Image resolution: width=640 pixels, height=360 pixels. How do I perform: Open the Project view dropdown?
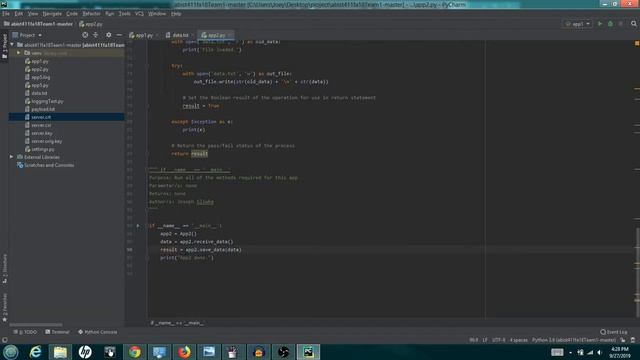(27, 35)
